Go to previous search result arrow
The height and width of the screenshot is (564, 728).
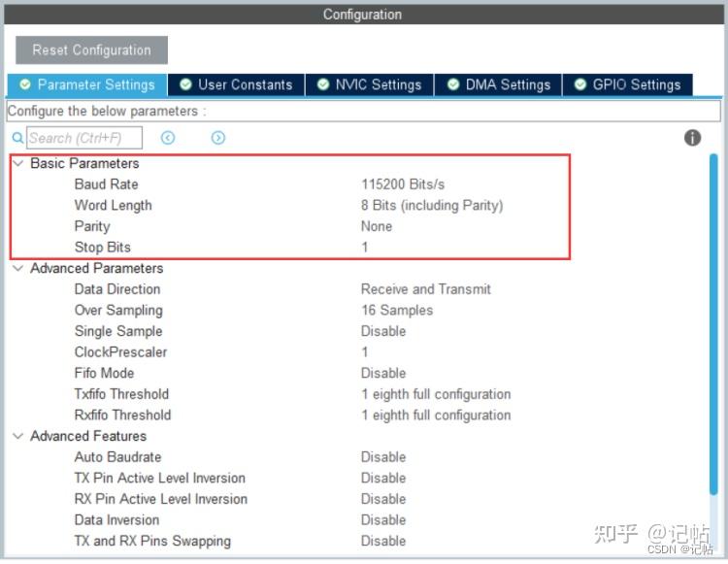[x=168, y=138]
